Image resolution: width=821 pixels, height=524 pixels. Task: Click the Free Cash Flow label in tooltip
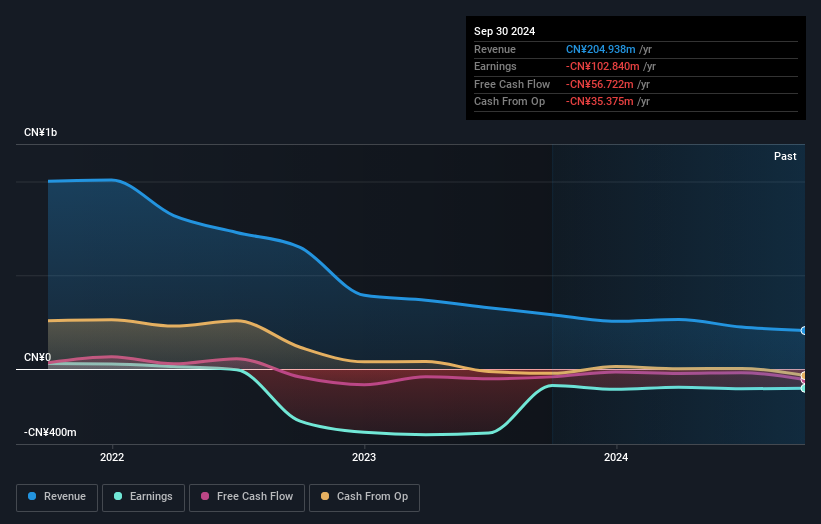click(512, 84)
